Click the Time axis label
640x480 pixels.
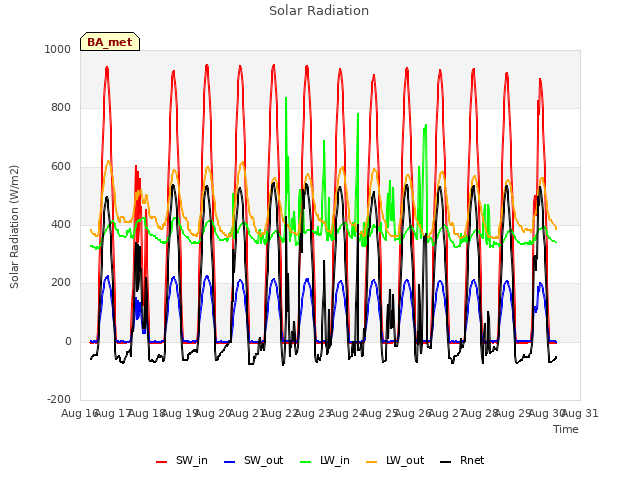click(566, 429)
